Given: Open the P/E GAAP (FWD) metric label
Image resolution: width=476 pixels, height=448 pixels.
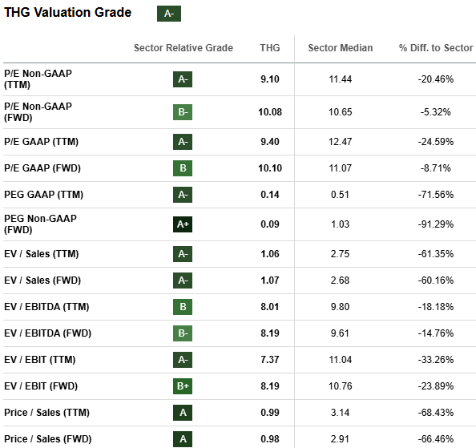Looking at the screenshot, I should pyautogui.click(x=42, y=168).
